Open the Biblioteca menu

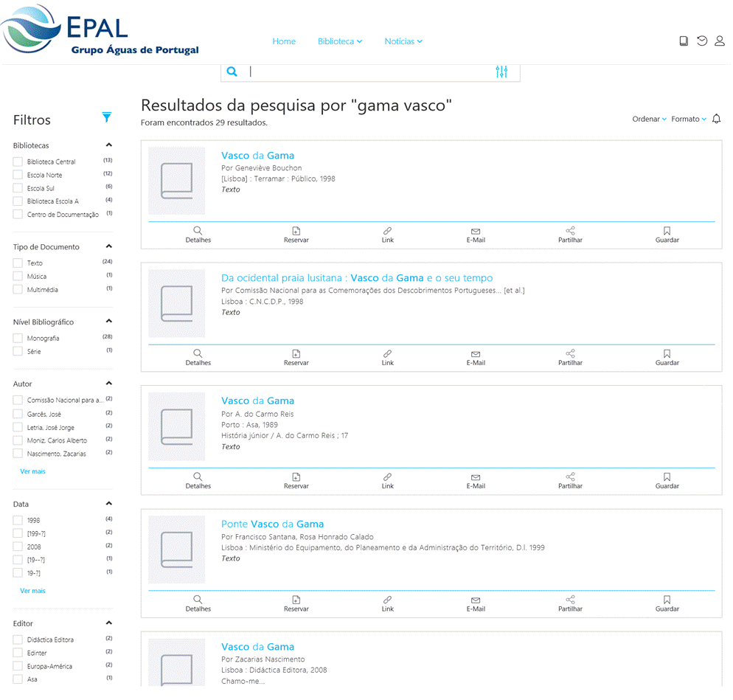tap(340, 41)
